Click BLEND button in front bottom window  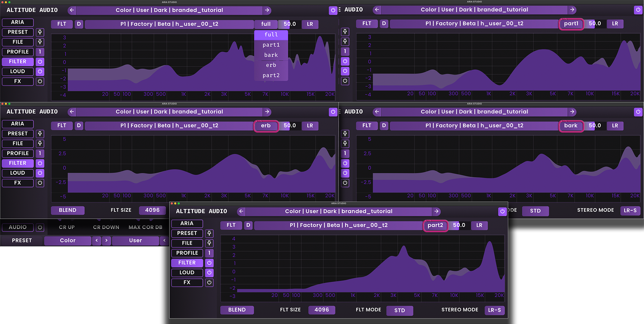point(237,310)
